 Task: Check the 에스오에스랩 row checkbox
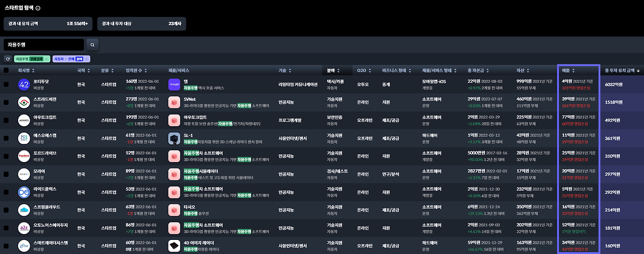pyautogui.click(x=6, y=138)
